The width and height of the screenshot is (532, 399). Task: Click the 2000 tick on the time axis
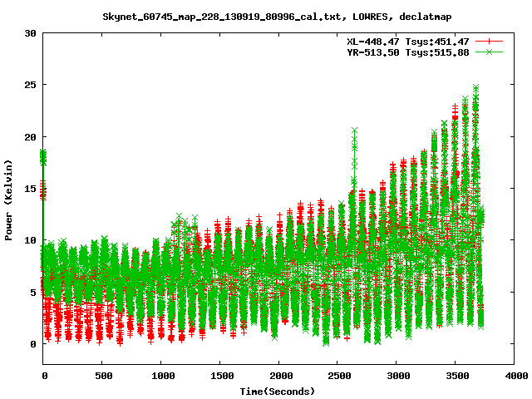coord(279,376)
